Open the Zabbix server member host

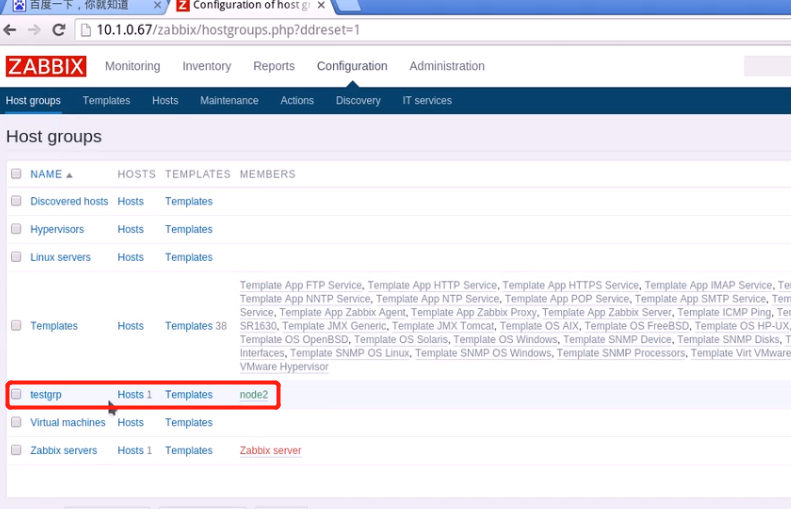tap(270, 450)
